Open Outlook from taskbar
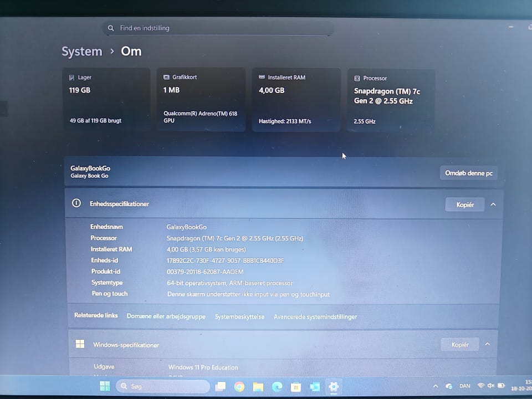Image resolution: width=532 pixels, height=399 pixels. click(315, 387)
